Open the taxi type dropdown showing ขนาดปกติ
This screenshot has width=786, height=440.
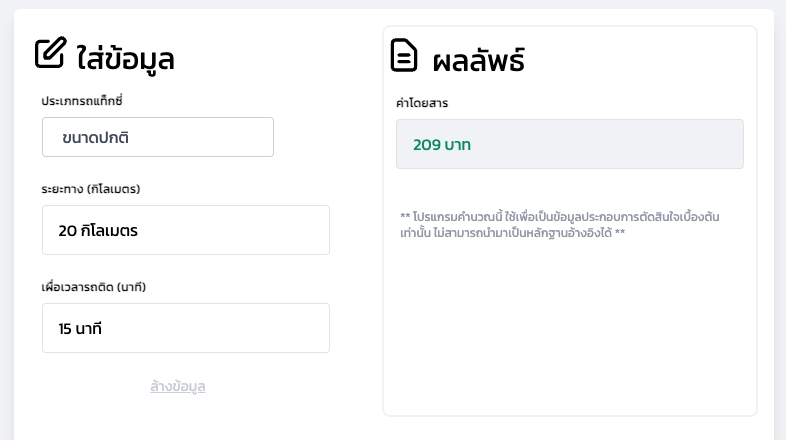(x=158, y=137)
